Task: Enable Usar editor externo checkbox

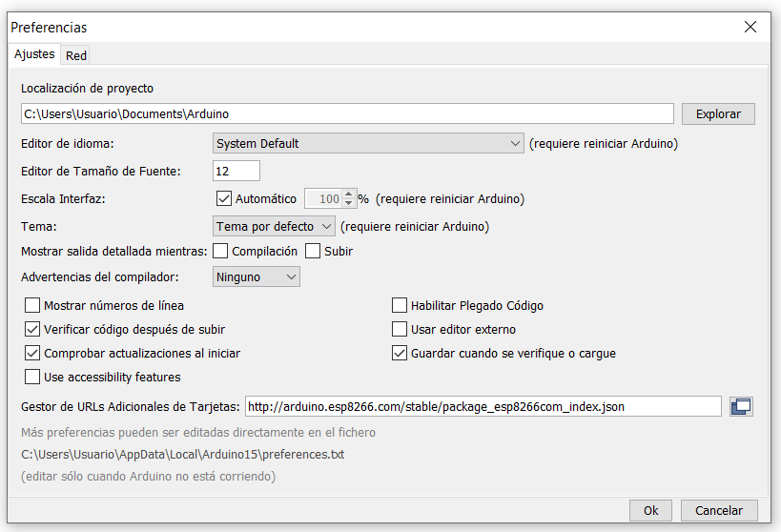Action: tap(401, 330)
